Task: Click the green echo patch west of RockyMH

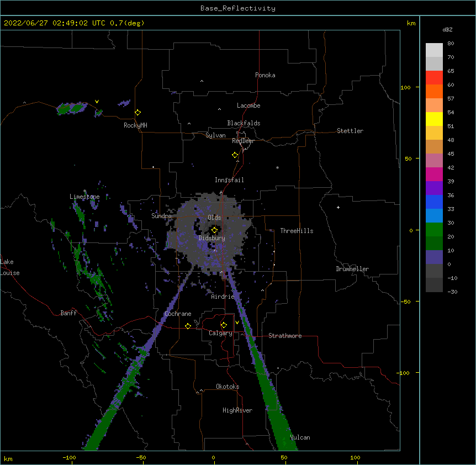Action: [x=72, y=108]
